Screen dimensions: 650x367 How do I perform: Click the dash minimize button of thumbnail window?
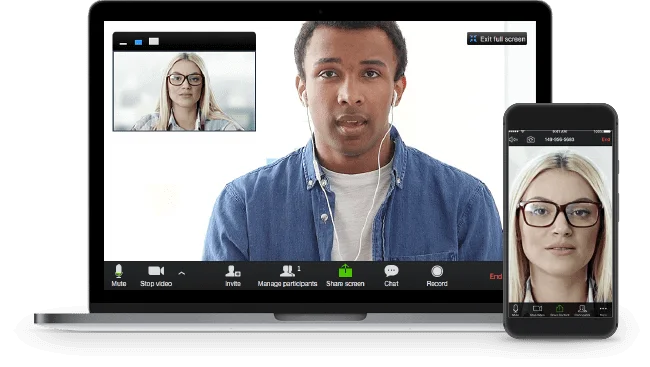pos(123,43)
